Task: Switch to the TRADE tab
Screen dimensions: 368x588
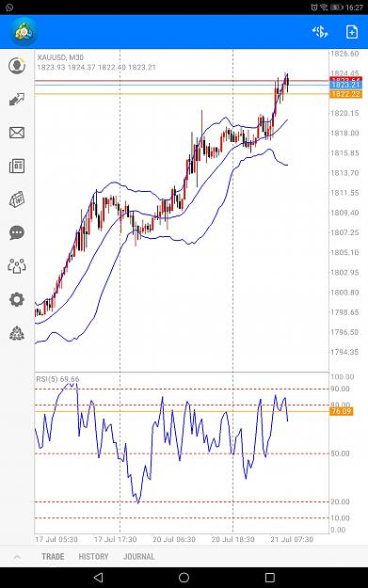Action: (x=53, y=557)
